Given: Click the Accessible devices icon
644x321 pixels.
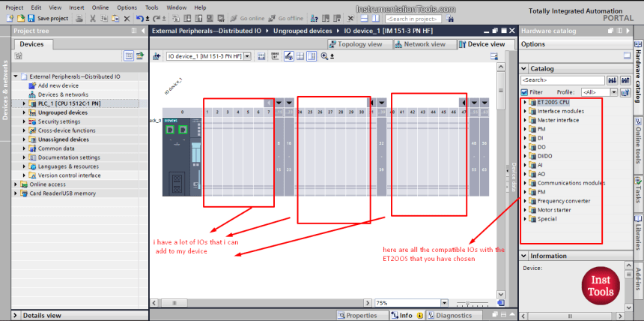Looking at the screenshot, I should pos(314,19).
